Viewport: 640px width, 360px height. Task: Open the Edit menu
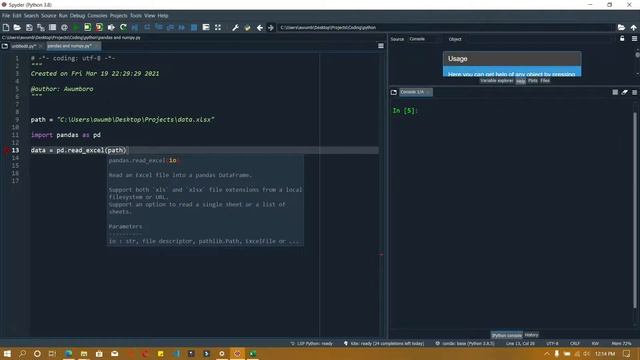(x=17, y=16)
